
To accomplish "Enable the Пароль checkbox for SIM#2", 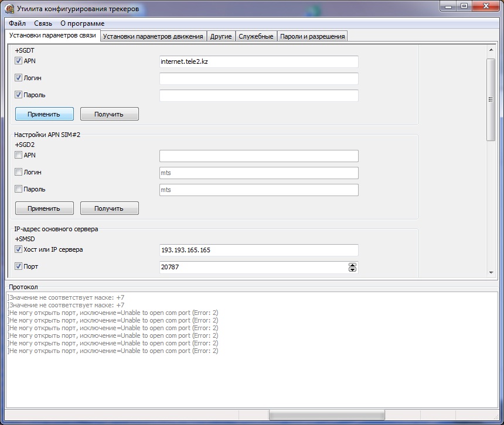I will click(x=19, y=189).
